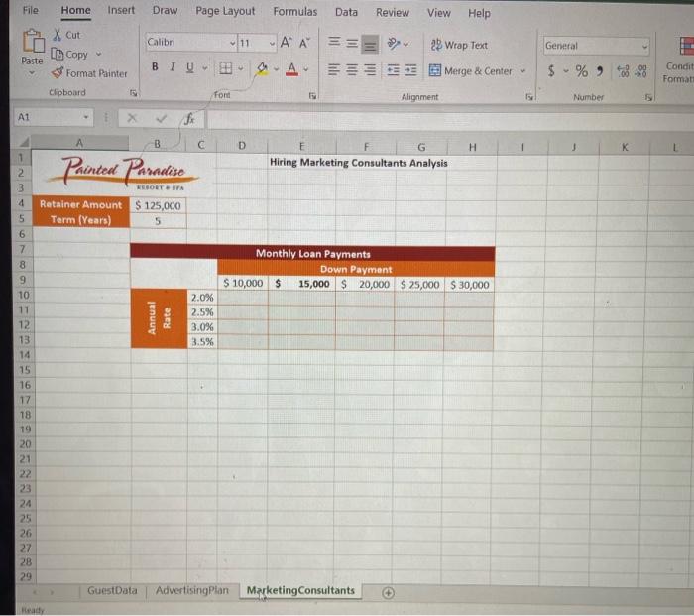Open the text Orientation icon
The image size is (694, 616).
pos(394,44)
